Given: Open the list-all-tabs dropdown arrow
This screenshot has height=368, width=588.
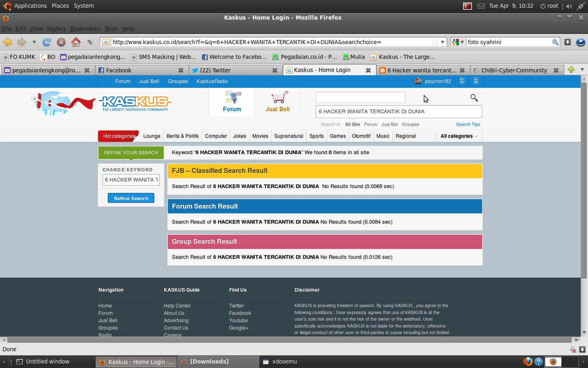Looking at the screenshot, I should click(582, 70).
